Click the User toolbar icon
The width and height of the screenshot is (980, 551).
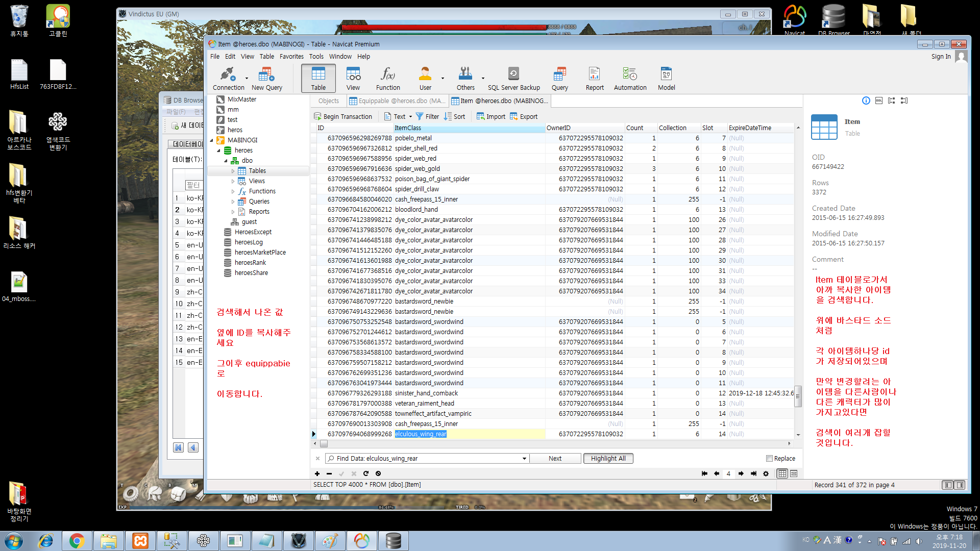tap(425, 78)
